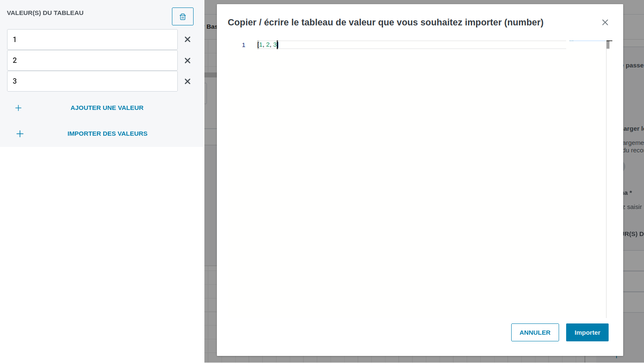The height and width of the screenshot is (363, 644).
Task: Click the AJOUTER UNE VALEUR label
Action: pyautogui.click(x=107, y=108)
